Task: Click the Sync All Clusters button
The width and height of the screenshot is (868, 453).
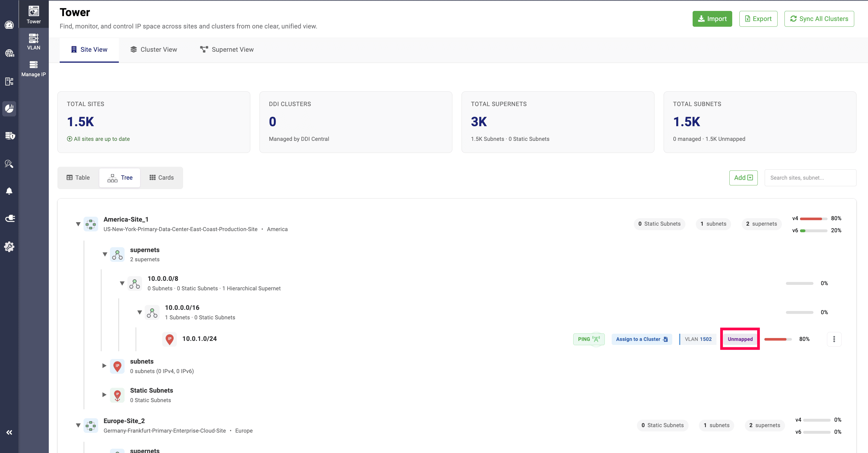Action: click(819, 19)
